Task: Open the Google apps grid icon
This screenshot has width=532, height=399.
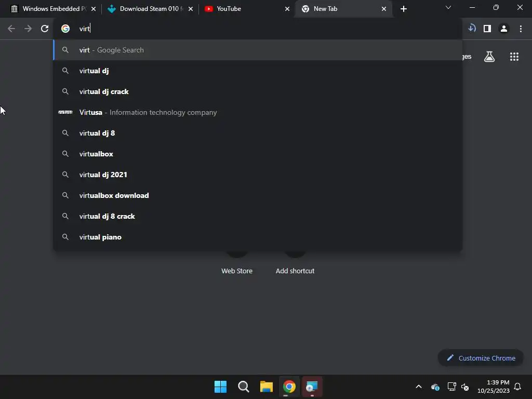Action: pyautogui.click(x=514, y=57)
